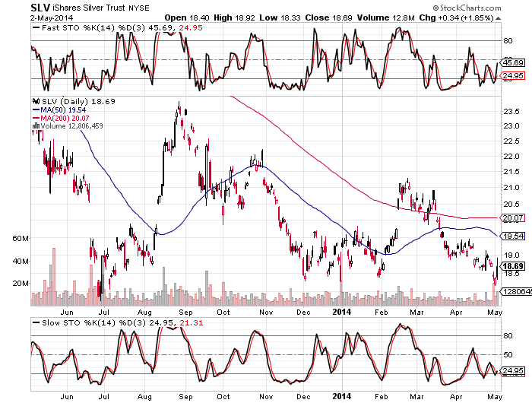Click the 40M volume axis label
Screen dimensions: 532x403
coord(21,262)
